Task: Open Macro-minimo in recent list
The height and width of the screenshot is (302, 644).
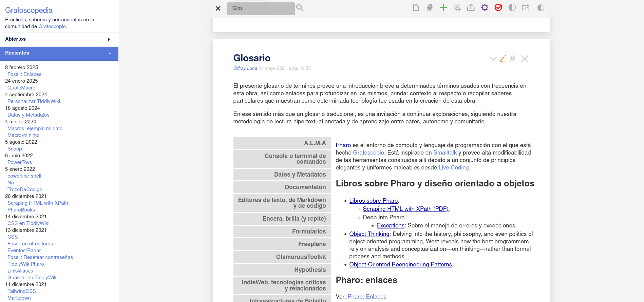Action: tap(23, 135)
